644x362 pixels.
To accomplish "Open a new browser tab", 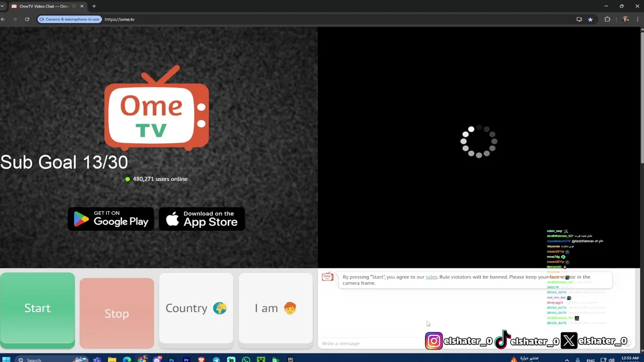I will pos(94,6).
